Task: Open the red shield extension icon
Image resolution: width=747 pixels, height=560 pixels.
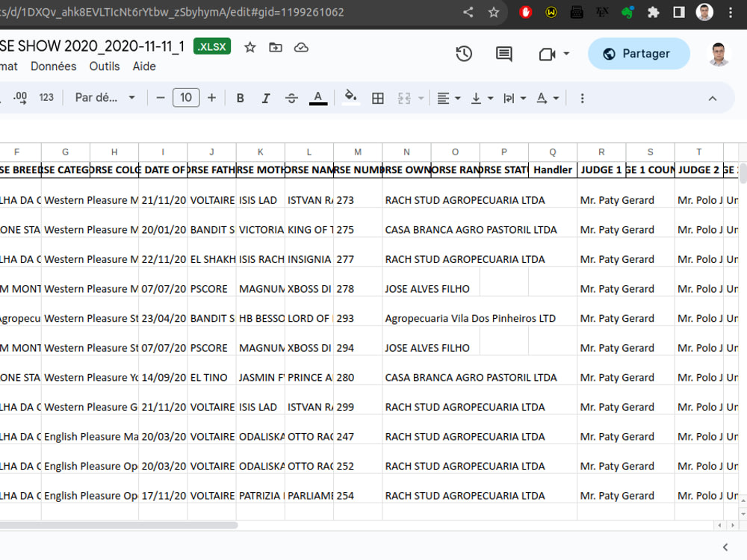Action: 525,12
